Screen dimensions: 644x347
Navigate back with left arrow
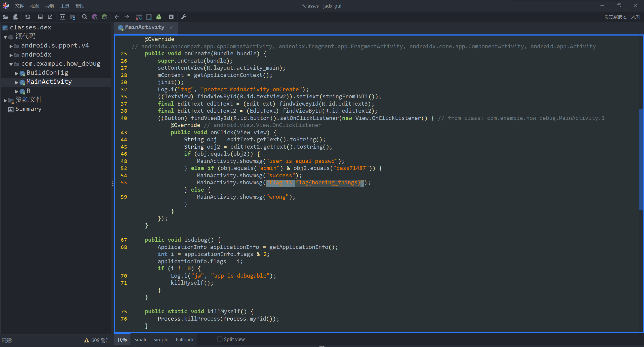[117, 17]
